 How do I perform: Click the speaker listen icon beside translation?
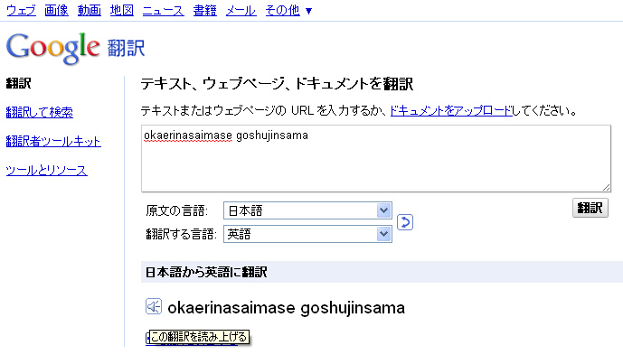154,306
